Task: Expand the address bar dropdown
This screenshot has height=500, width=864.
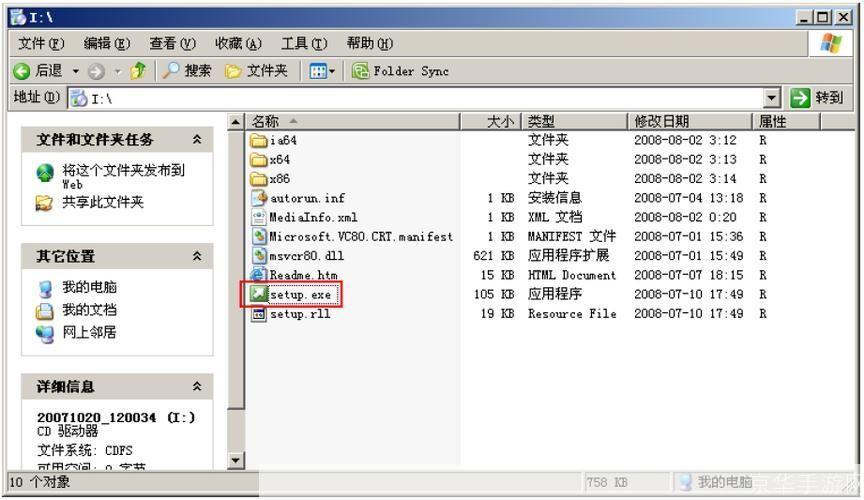Action: 771,98
